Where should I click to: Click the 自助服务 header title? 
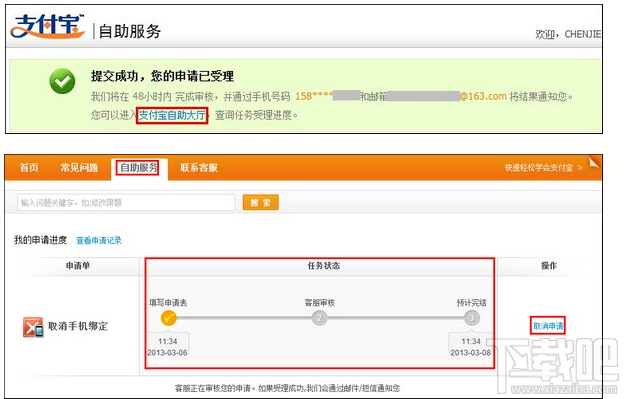(x=129, y=31)
